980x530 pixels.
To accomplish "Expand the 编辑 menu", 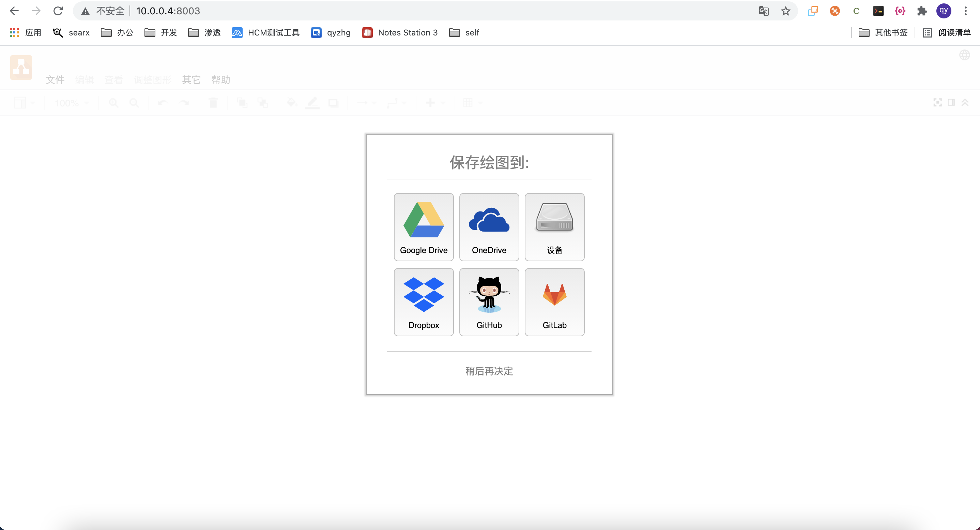I will click(x=84, y=79).
